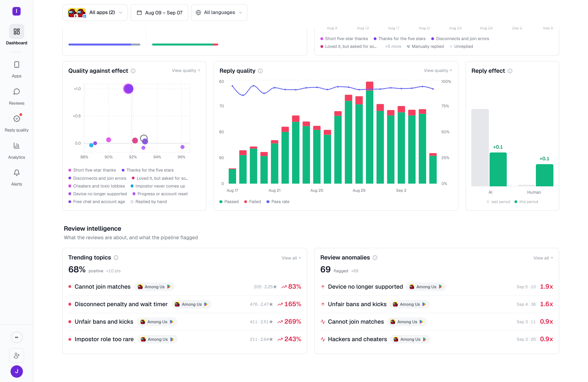The width and height of the screenshot is (588, 382).
Task: Click trend arrow icon beside 269%
Action: click(x=280, y=322)
